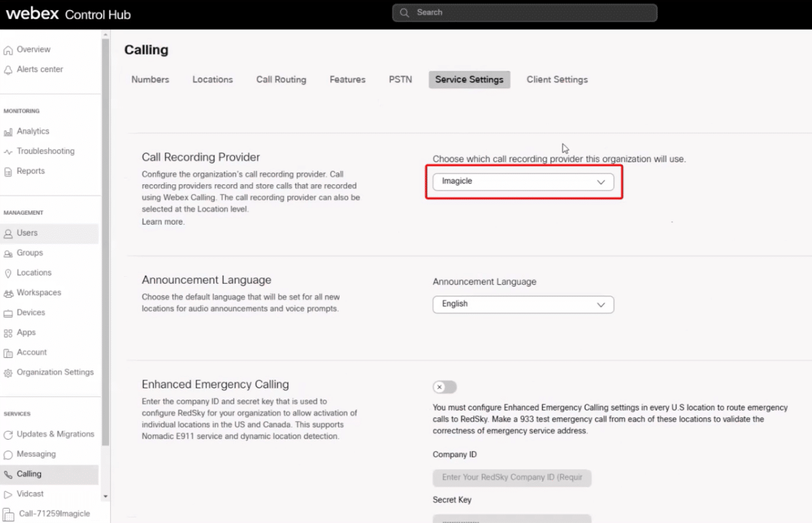Screen dimensions: 812x523
Task: Open the Call Recording Provider Imagicle dropdown
Action: coord(523,182)
